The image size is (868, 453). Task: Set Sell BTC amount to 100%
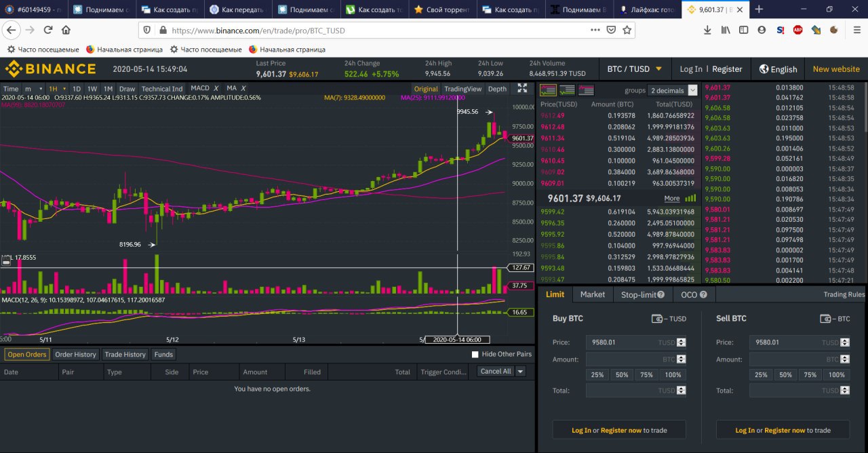(x=837, y=375)
